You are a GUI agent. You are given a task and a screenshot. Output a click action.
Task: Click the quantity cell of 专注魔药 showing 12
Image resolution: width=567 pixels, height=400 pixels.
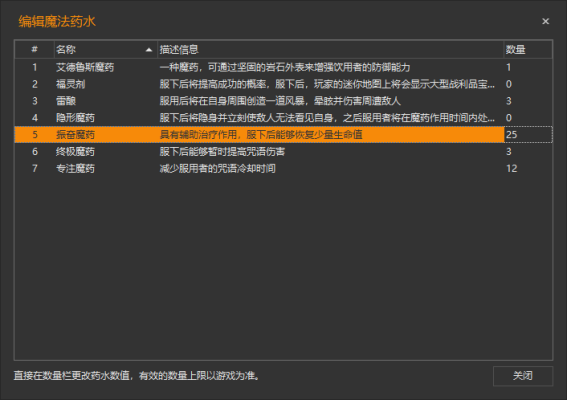click(528, 169)
